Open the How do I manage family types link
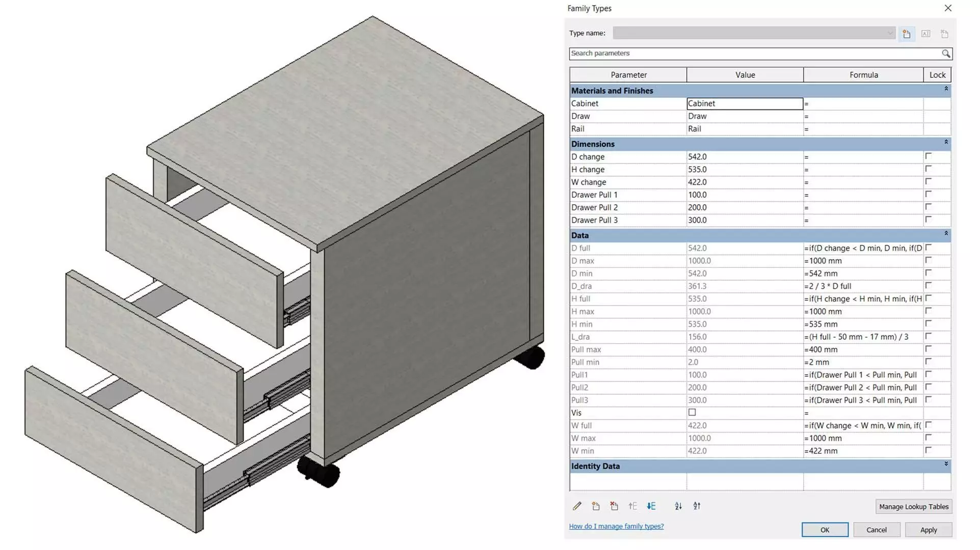Screen dimensions: 980x550 pos(616,527)
